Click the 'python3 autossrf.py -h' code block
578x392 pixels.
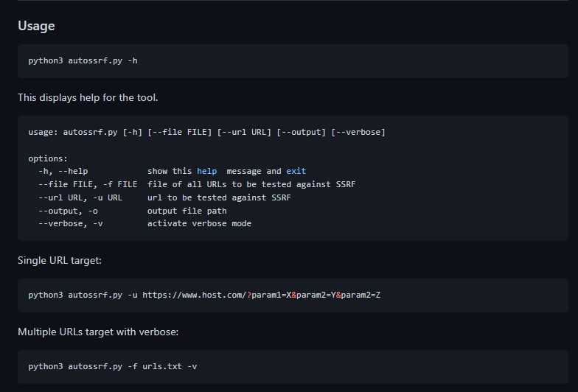click(x=83, y=60)
